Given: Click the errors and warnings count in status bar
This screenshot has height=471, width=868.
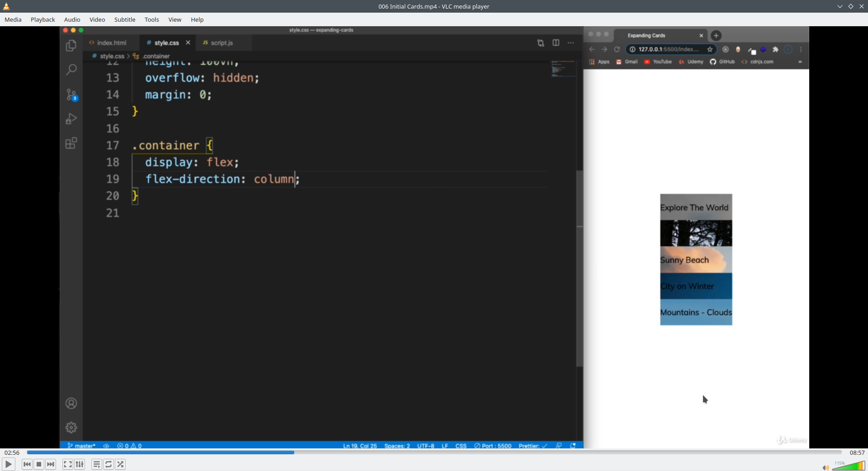Looking at the screenshot, I should tap(129, 446).
